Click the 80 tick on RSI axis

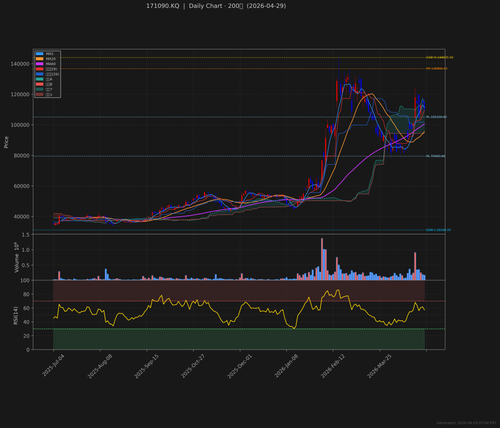point(26,294)
